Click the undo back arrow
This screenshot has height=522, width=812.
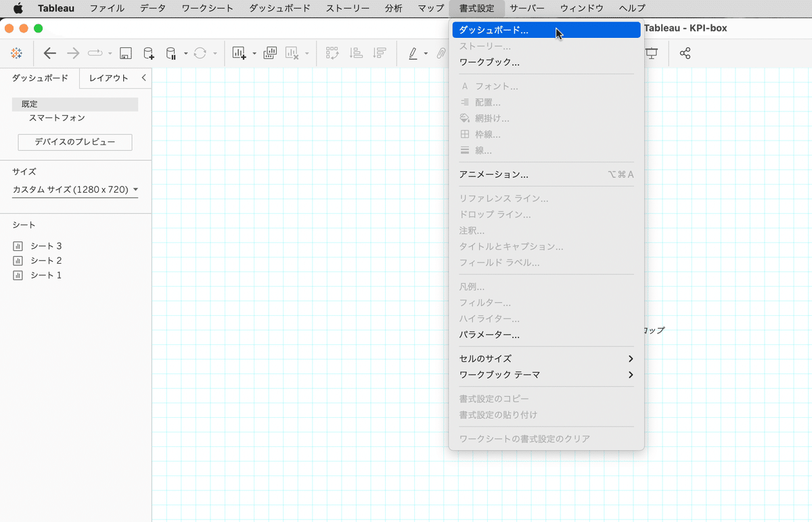49,53
